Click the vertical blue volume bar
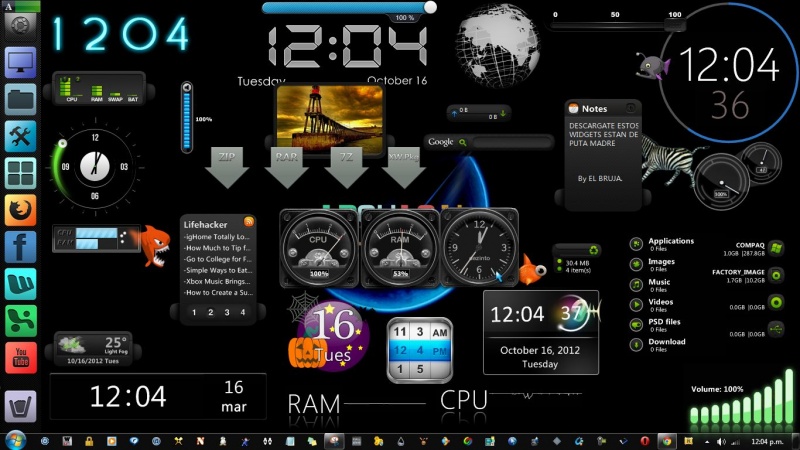The image size is (800, 450). click(x=187, y=121)
